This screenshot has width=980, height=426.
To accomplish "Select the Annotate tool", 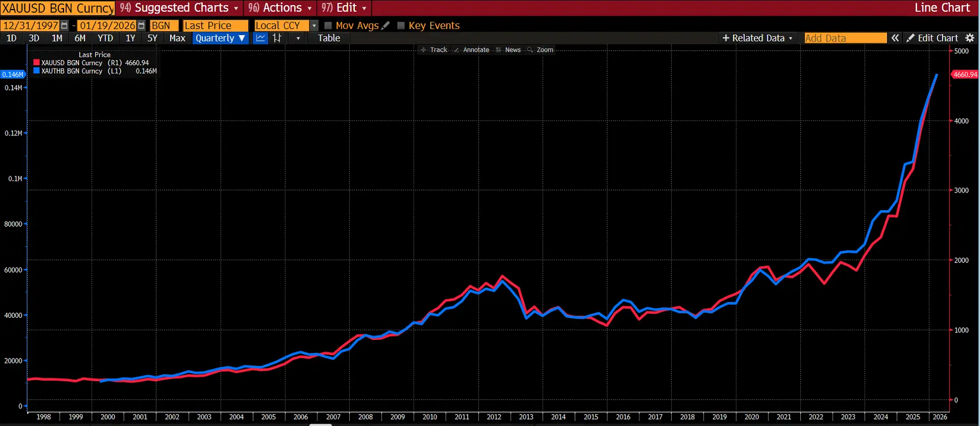I will click(x=471, y=50).
